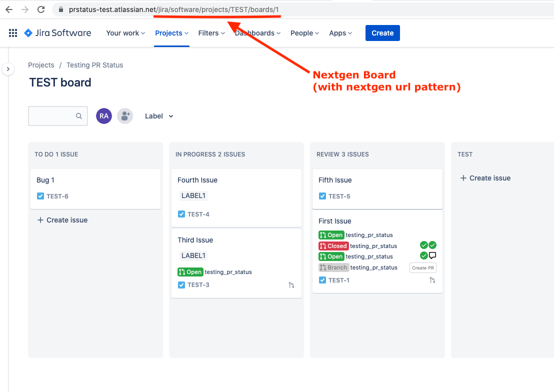Click the task type icon beside TEST-4
The image size is (554, 392).
181,214
